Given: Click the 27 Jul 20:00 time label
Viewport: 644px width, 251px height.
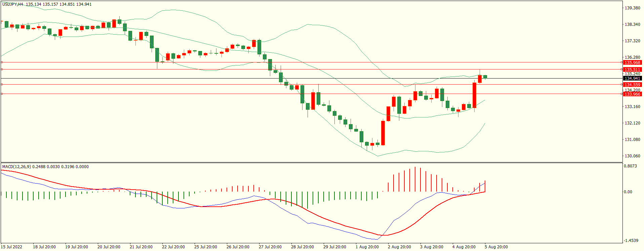Looking at the screenshot, I should [x=270, y=247].
